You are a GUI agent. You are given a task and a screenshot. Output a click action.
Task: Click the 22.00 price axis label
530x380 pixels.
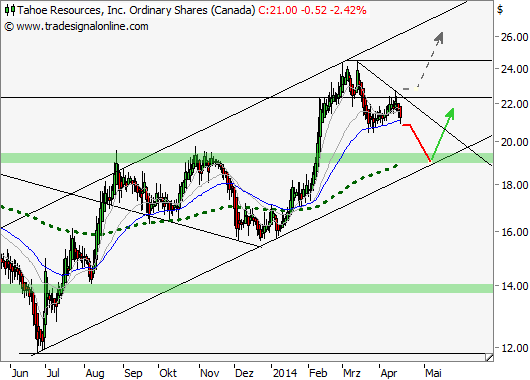514,104
